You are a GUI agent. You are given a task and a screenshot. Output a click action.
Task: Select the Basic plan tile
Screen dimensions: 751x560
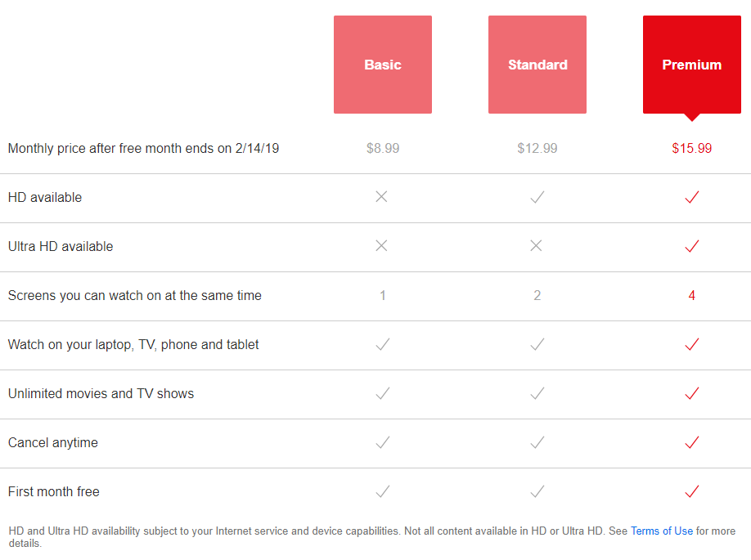pyautogui.click(x=383, y=65)
